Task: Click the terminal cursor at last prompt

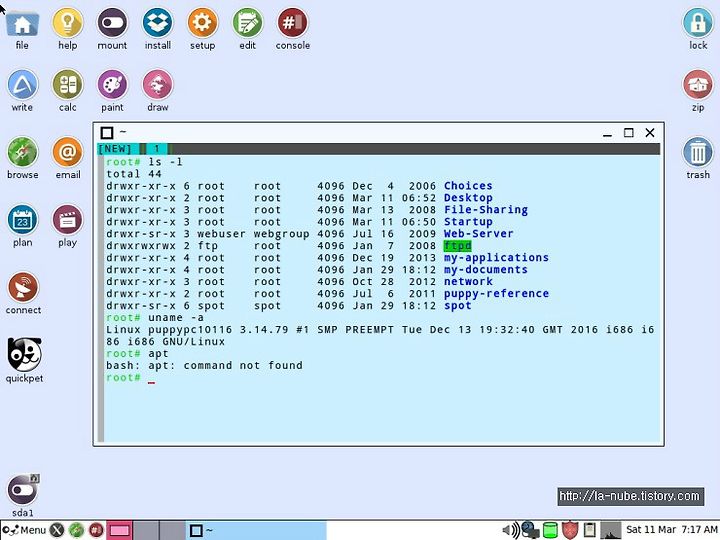Action: pyautogui.click(x=152, y=380)
